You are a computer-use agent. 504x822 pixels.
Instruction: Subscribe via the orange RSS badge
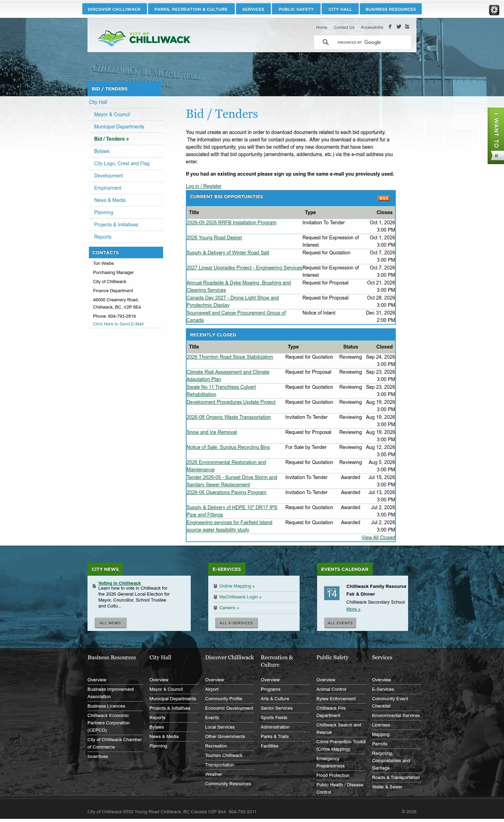coord(384,198)
